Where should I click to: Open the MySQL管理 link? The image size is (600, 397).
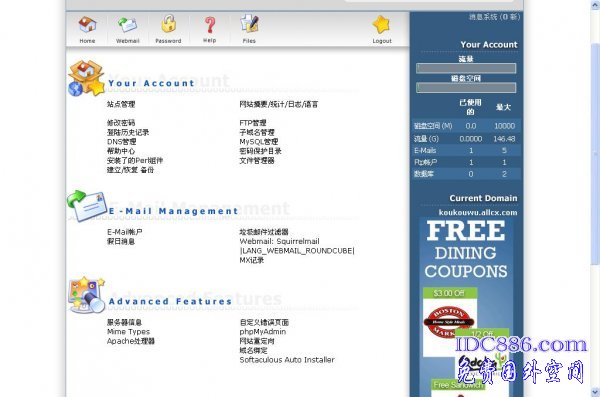pos(259,142)
